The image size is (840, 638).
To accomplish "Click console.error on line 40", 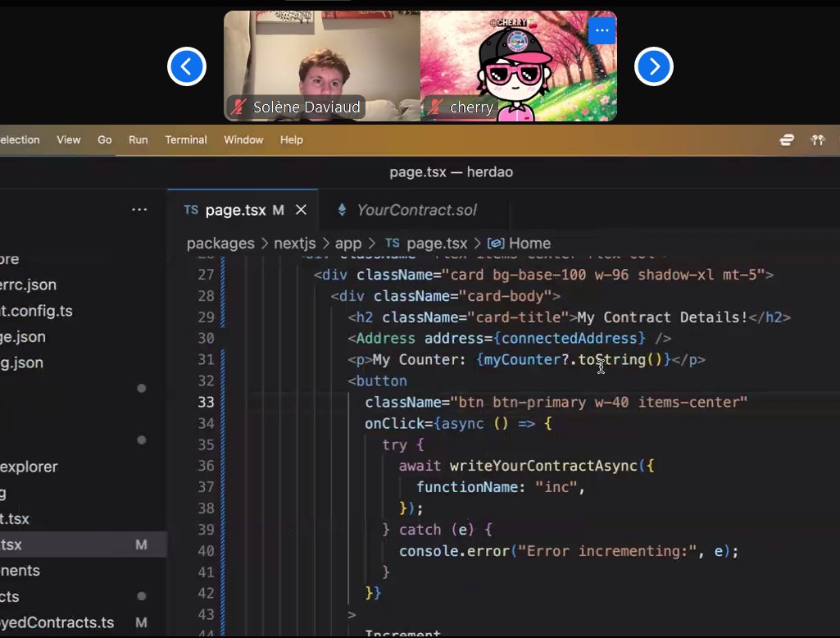I will coord(454,551).
